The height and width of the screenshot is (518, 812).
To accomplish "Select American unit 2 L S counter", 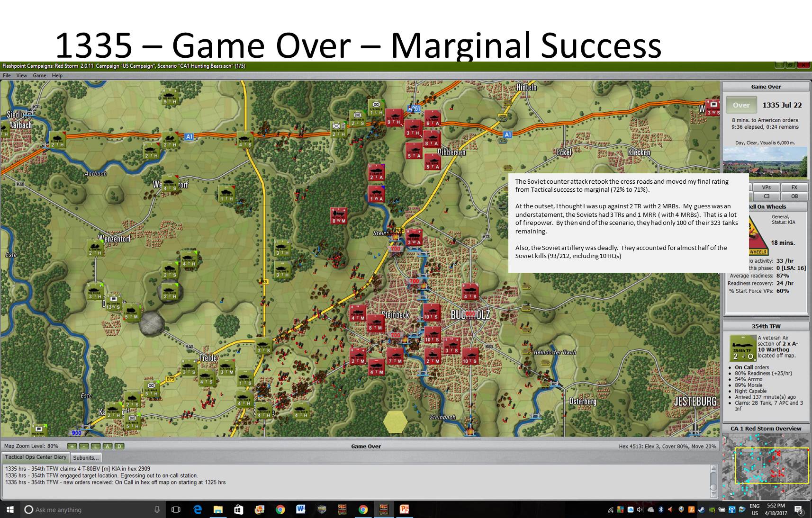I will pyautogui.click(x=358, y=118).
